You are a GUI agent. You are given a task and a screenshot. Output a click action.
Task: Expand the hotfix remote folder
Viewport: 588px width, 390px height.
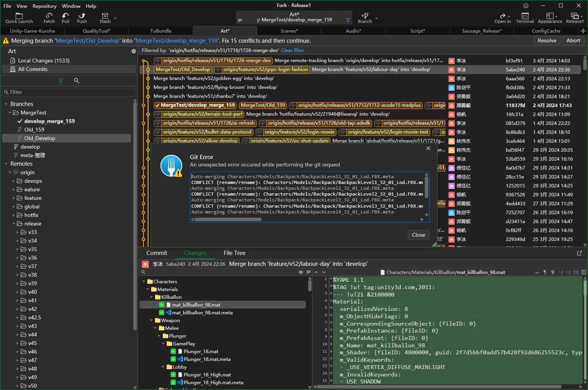14,215
